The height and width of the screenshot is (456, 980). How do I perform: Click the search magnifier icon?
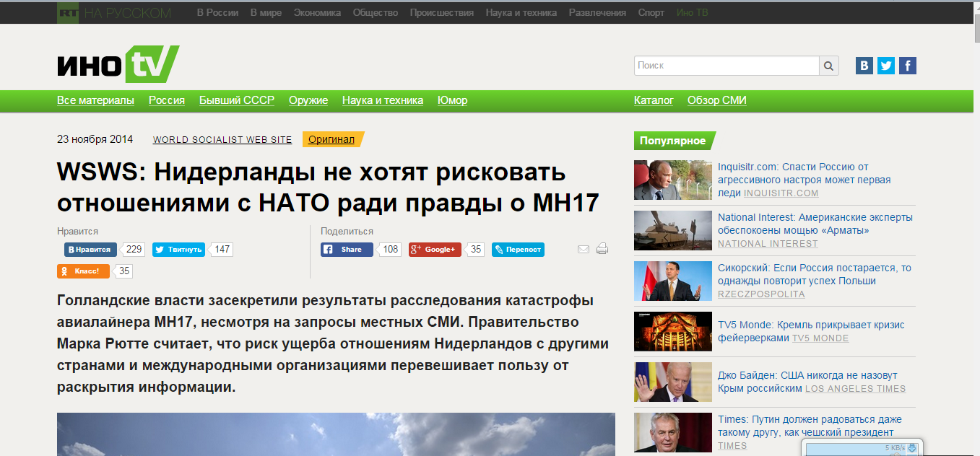[x=829, y=66]
